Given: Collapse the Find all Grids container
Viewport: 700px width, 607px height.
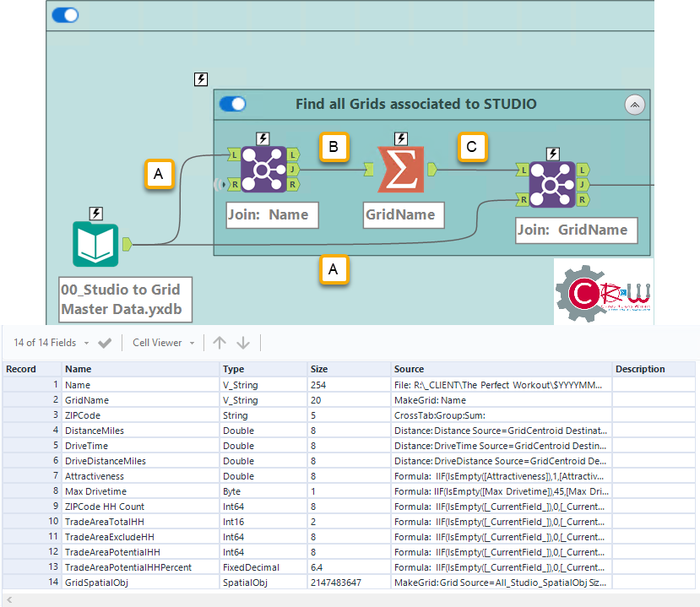Looking at the screenshot, I should coord(634,105).
